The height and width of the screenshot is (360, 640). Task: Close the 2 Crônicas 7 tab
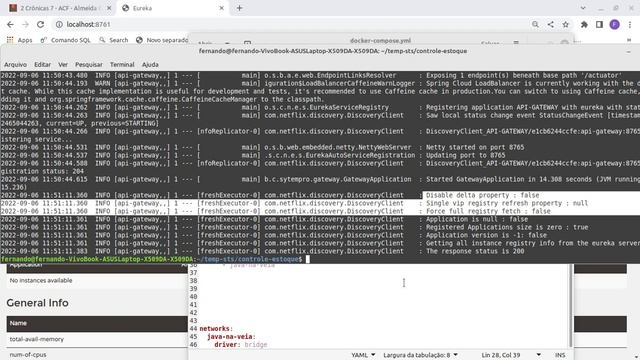(x=109, y=8)
